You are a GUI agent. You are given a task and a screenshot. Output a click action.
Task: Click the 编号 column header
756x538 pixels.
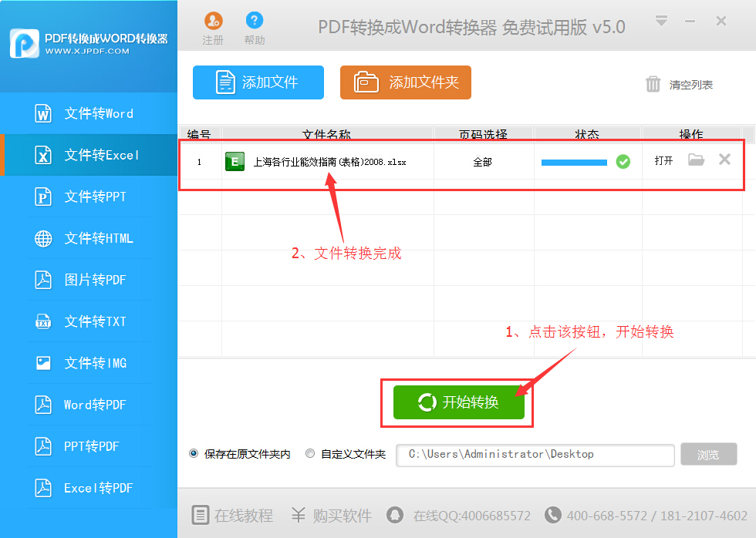199,134
